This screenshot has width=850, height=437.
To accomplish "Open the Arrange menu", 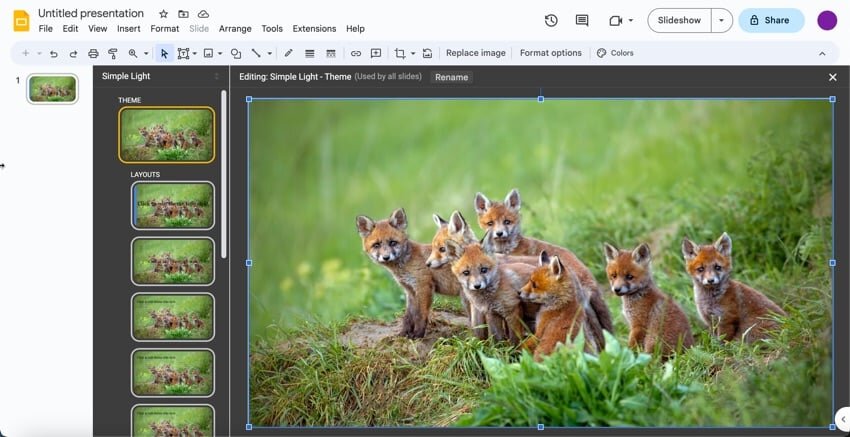I will coord(235,29).
